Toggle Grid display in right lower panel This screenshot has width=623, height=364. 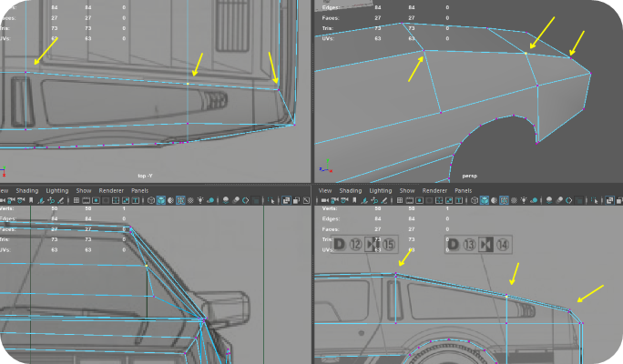[400, 200]
